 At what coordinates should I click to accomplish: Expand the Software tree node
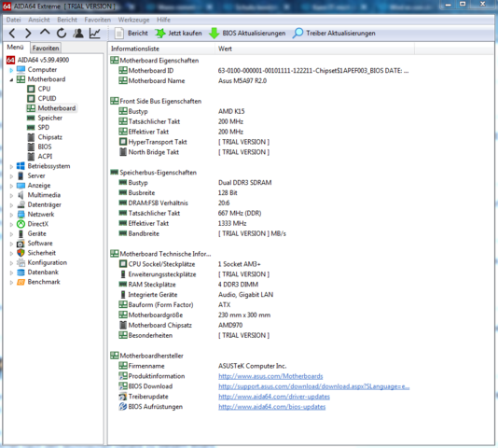[x=11, y=244]
